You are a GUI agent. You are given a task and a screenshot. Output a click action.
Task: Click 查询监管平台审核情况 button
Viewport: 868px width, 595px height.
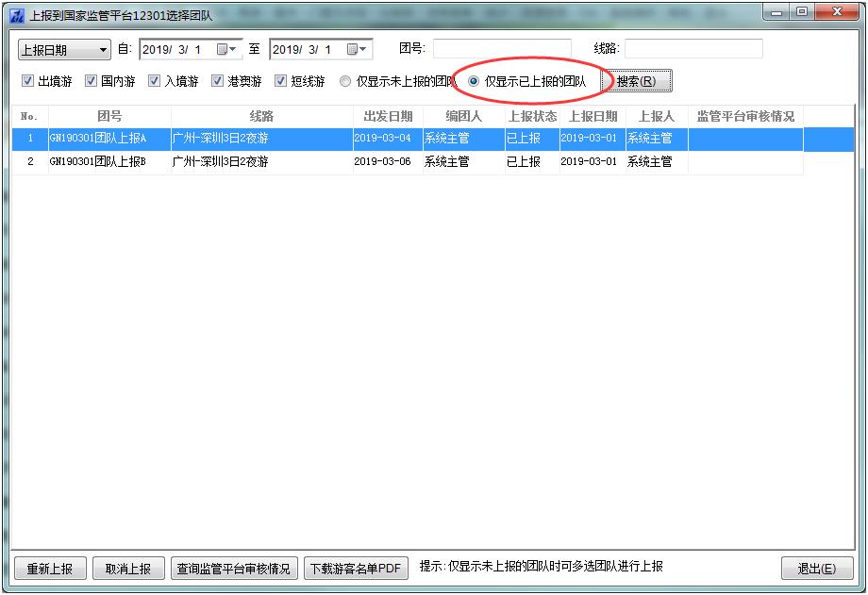pyautogui.click(x=234, y=569)
